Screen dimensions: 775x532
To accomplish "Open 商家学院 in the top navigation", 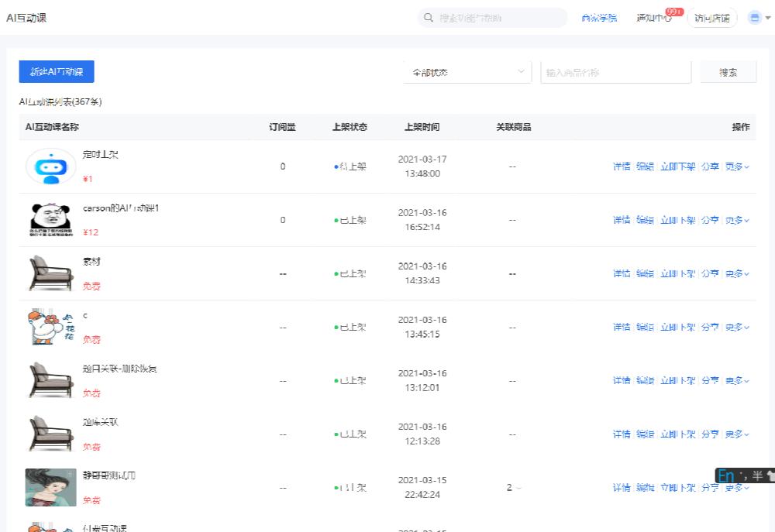I will pos(599,18).
